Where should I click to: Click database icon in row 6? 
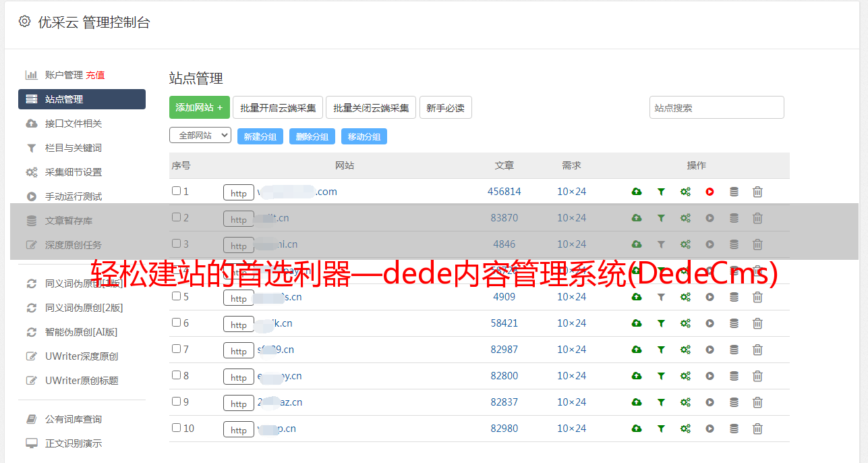(x=734, y=323)
